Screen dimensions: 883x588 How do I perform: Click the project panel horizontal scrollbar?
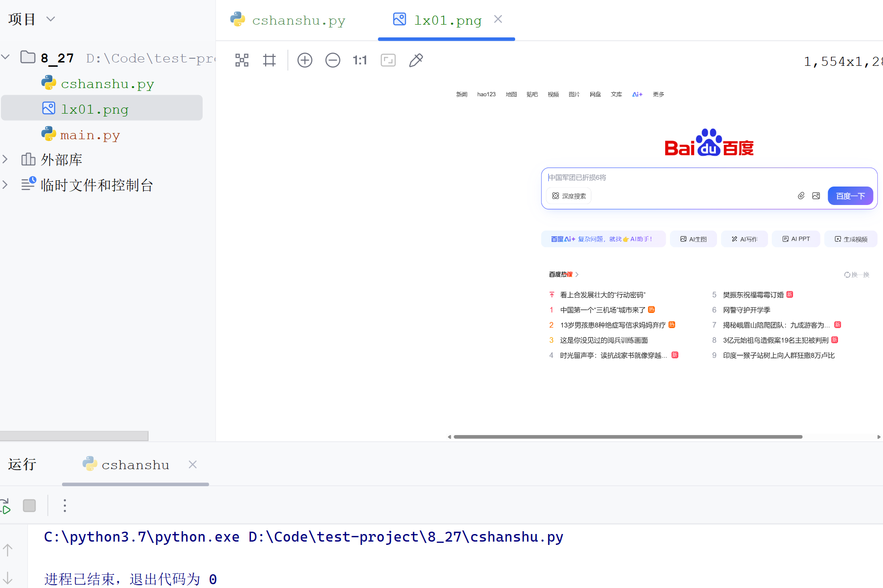[74, 436]
